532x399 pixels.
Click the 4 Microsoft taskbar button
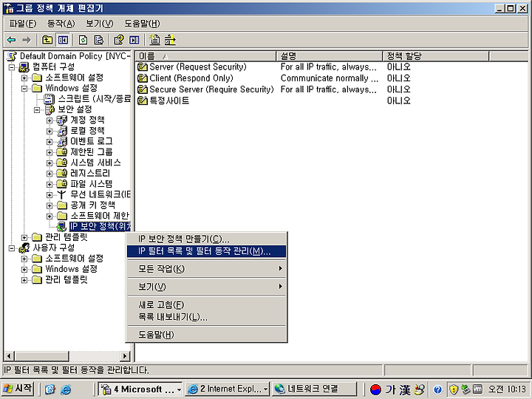click(x=140, y=389)
